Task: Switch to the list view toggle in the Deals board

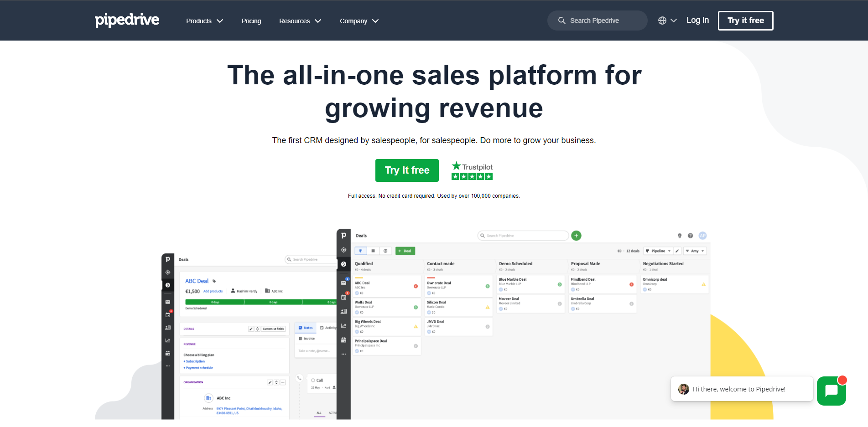Action: (x=373, y=251)
